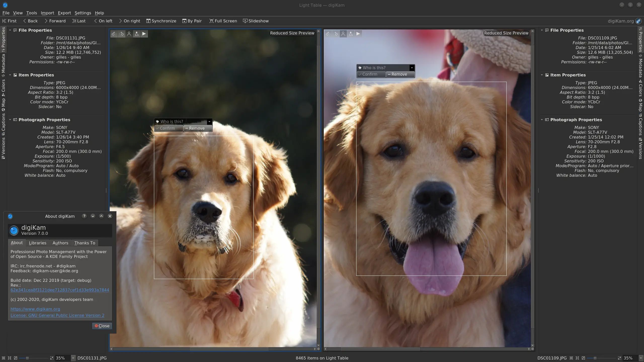Click the fit-to-window icon in the status bar
Image resolution: width=644 pixels, height=362 pixels.
(x=9, y=358)
